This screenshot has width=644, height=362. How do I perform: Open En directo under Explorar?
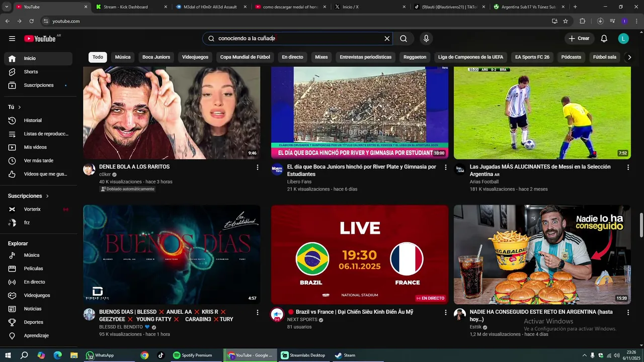pyautogui.click(x=38, y=282)
